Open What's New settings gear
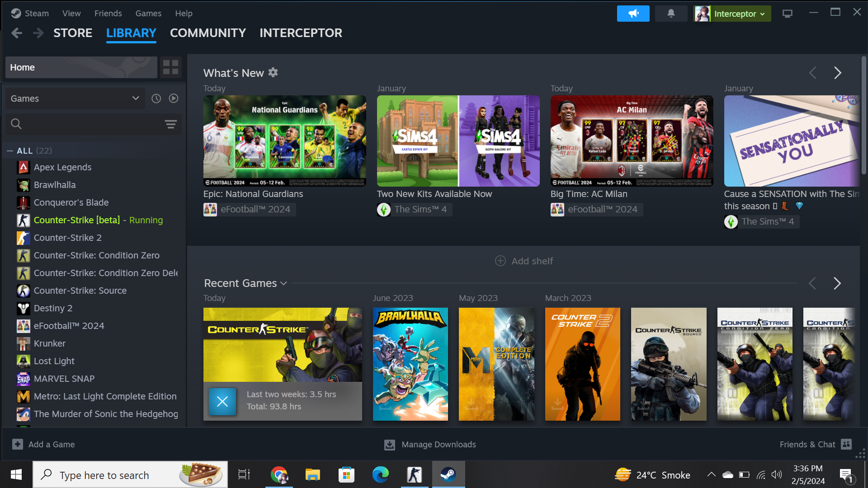Viewport: 868px width, 488px height. coord(273,72)
